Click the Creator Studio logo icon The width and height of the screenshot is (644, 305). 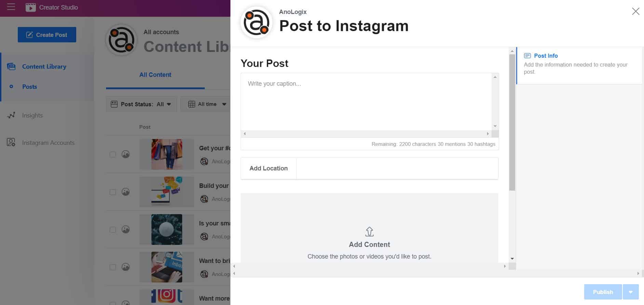click(x=30, y=7)
